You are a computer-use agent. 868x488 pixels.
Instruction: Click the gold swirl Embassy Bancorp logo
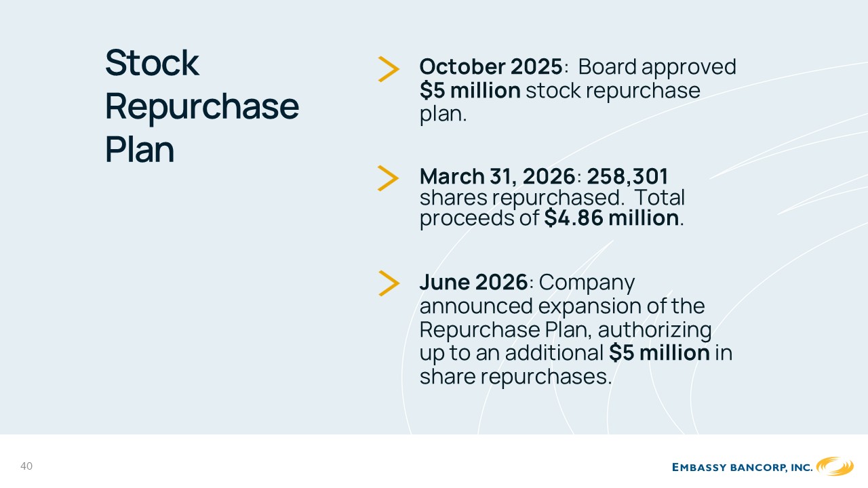[835, 466]
